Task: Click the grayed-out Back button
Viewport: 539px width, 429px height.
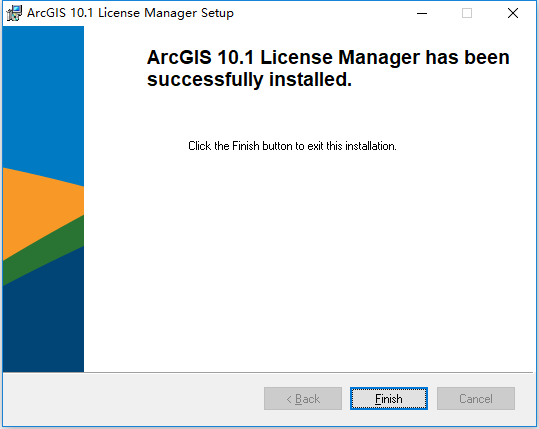Action: pos(303,398)
